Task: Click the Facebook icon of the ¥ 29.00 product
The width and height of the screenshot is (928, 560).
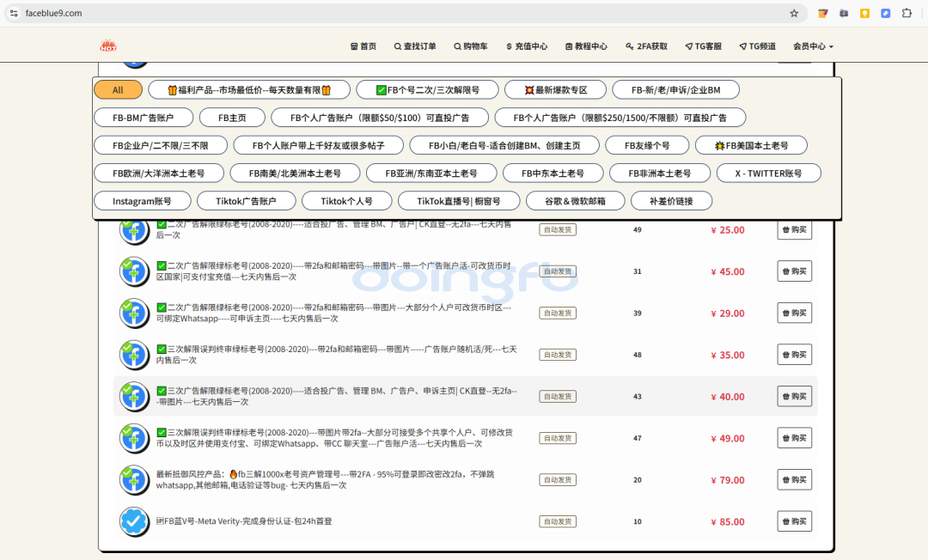Action: point(134,313)
